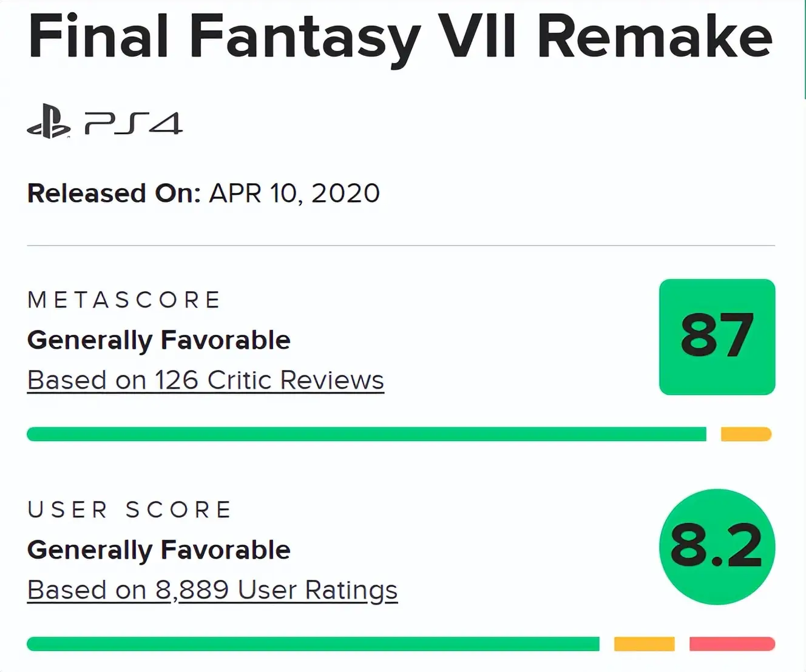Click the USER SCORE heading
The width and height of the screenshot is (806, 672).
point(130,509)
